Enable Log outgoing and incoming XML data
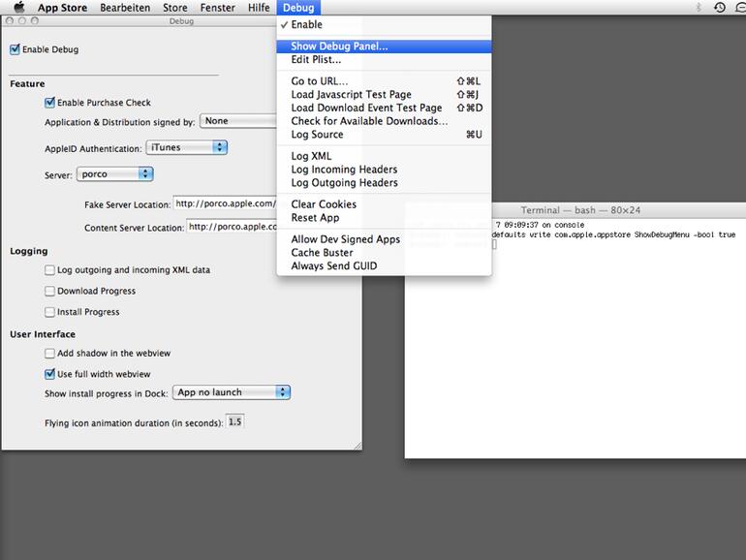The width and height of the screenshot is (746, 560). coord(49,270)
